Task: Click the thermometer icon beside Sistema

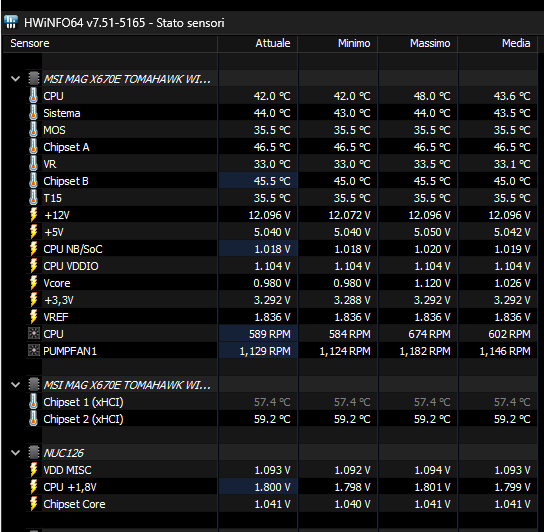Action: pyautogui.click(x=33, y=113)
